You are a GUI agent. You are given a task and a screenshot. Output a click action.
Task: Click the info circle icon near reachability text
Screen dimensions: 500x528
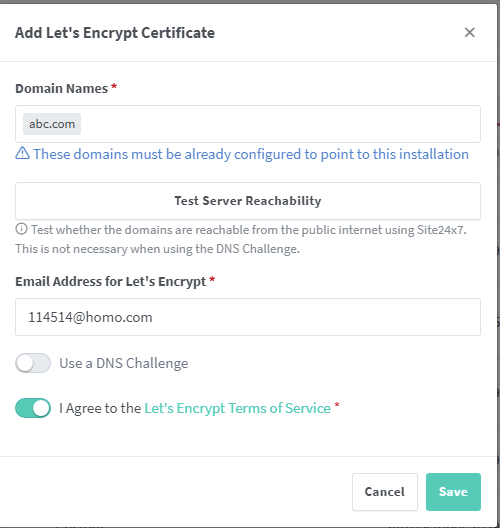[x=21, y=229]
